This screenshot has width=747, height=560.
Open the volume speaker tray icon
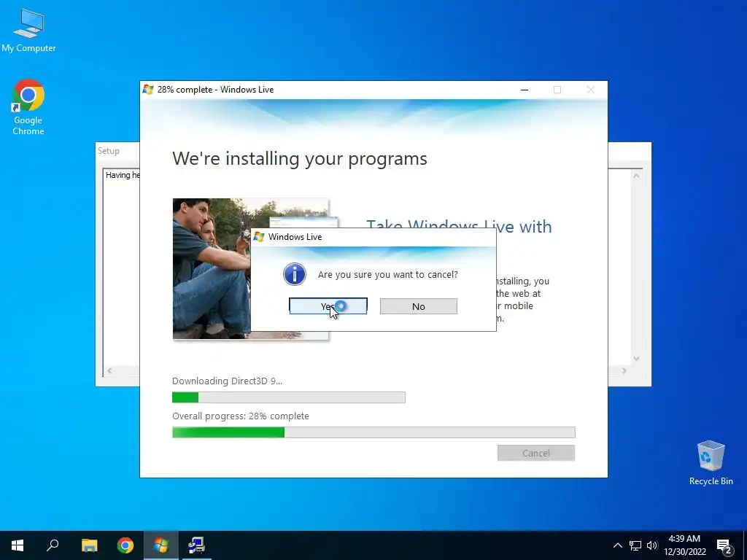(652, 545)
